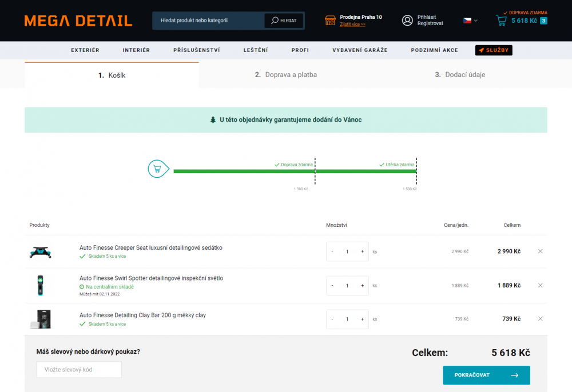
Task: Remove Swirl Spotter from cart
Action: [541, 285]
